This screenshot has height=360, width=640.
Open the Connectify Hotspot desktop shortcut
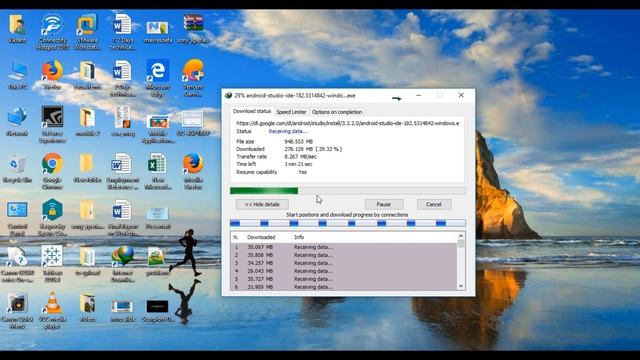point(52,32)
